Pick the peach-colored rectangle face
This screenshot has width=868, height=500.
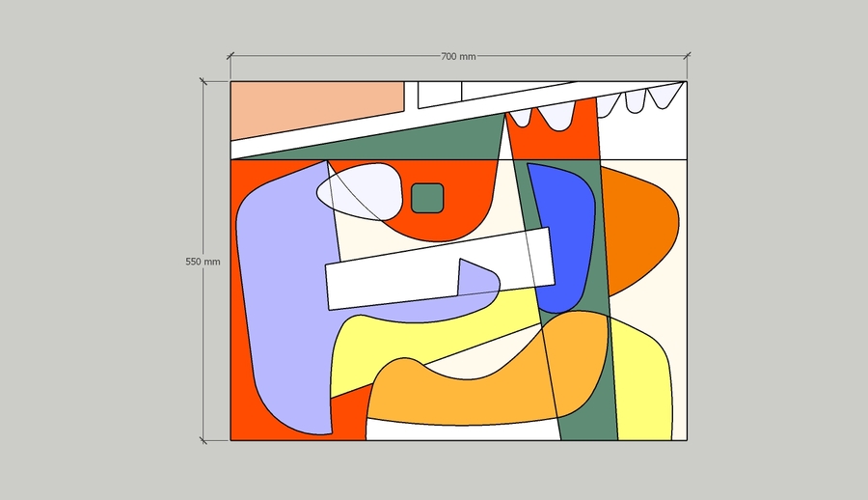pos(317,110)
